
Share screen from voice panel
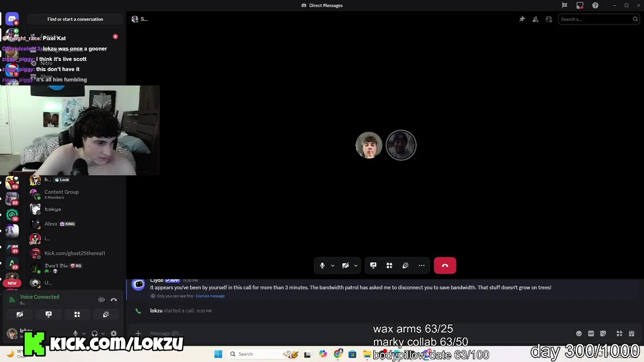pos(48,314)
